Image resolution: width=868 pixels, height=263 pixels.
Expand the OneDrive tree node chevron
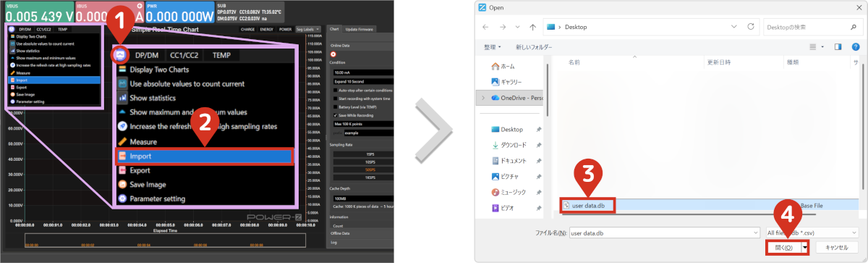point(483,97)
